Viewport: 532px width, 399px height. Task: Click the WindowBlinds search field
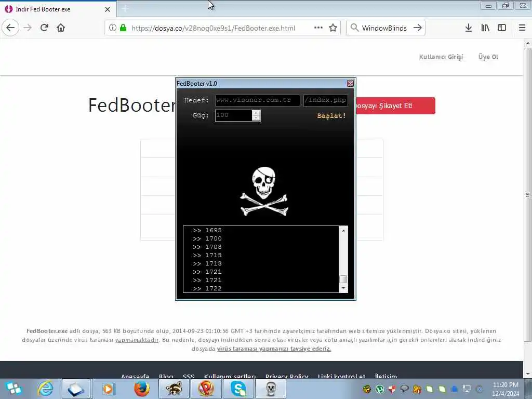click(x=384, y=28)
